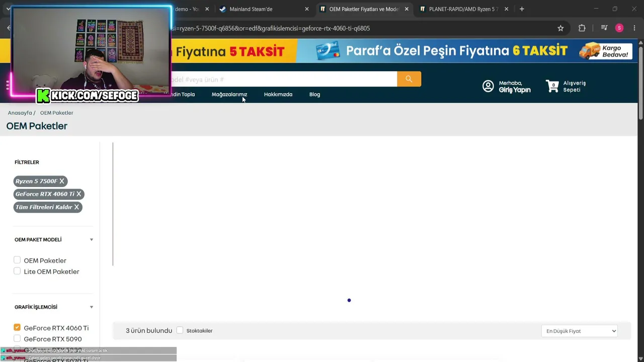This screenshot has width=644, height=362.
Task: Close the PLANET-RAPID/AMD Ryzen 5 tab
Action: pos(506,9)
